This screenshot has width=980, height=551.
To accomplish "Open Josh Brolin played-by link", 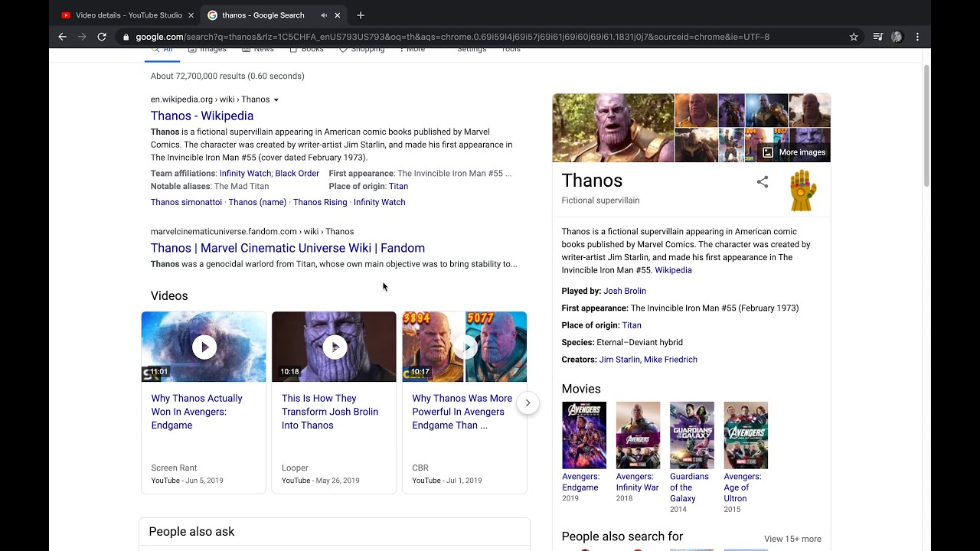I will (625, 291).
